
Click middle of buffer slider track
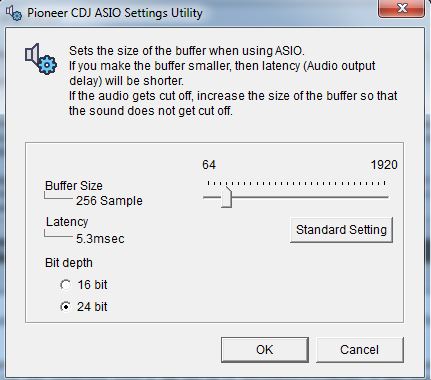pos(296,197)
